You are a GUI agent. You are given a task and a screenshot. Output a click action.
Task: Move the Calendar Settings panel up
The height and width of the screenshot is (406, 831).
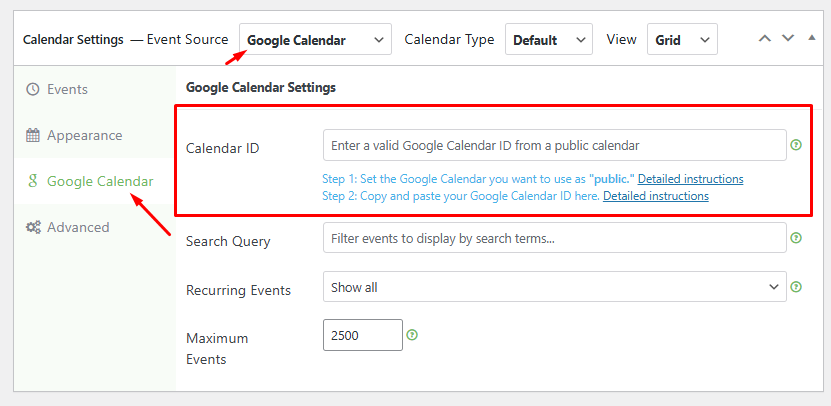764,39
